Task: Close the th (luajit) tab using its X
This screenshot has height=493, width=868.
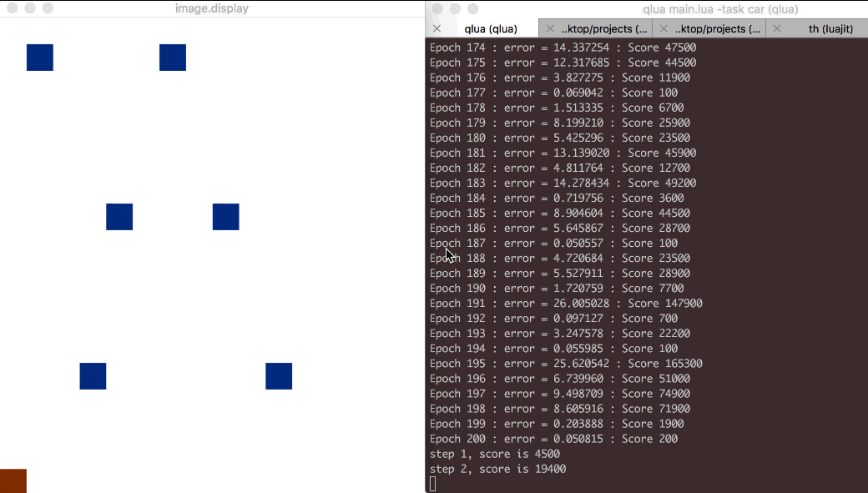Action: coord(777,28)
